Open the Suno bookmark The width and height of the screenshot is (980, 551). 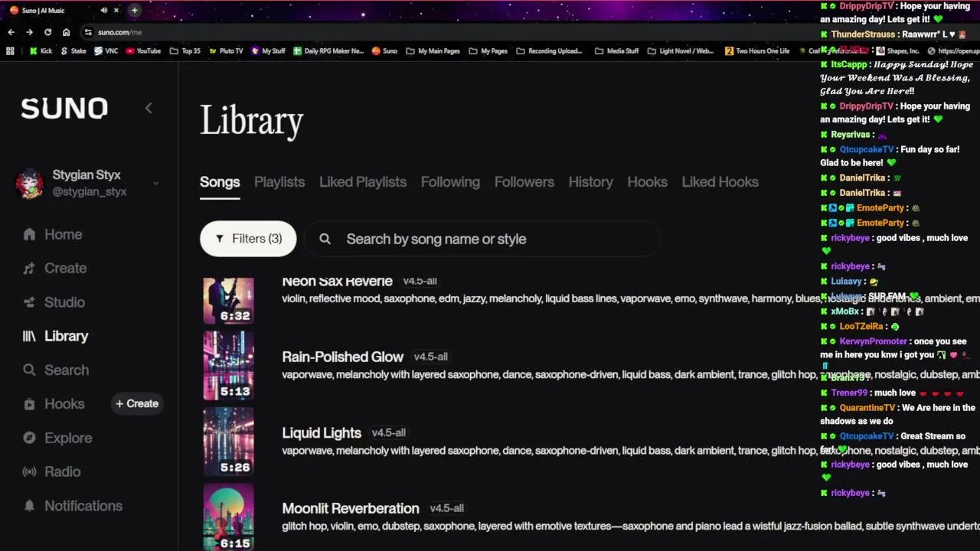384,51
